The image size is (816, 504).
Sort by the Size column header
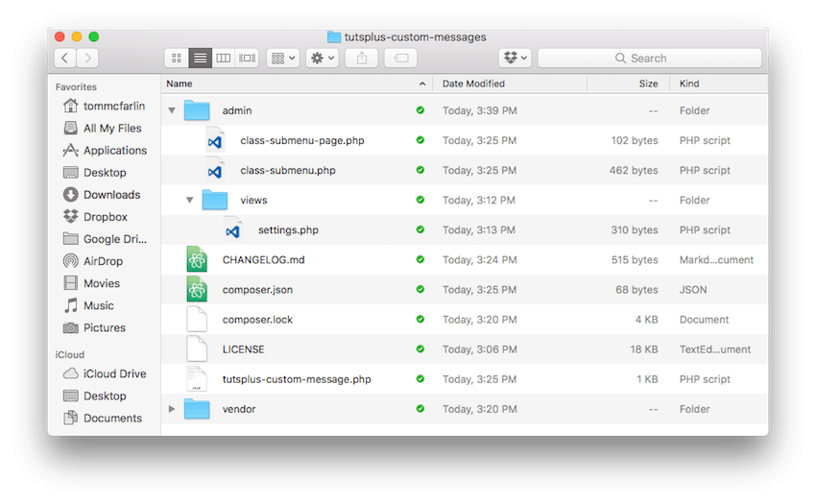click(648, 84)
